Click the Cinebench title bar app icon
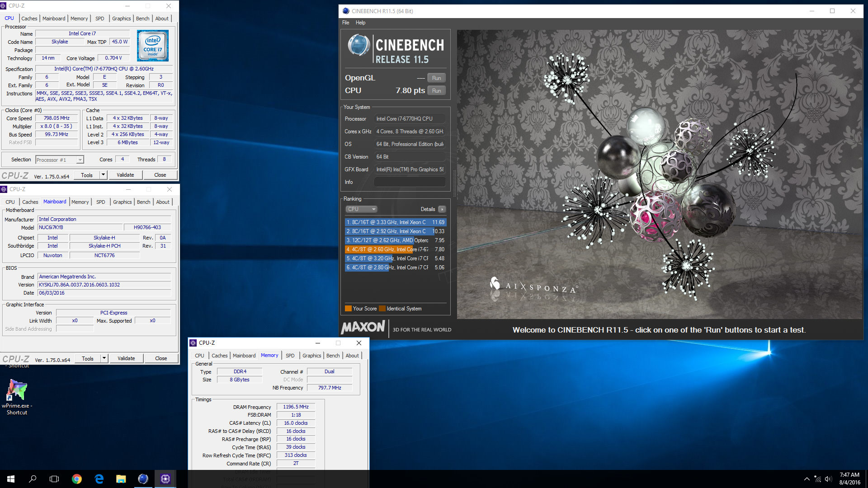This screenshot has width=868, height=488. coord(346,11)
